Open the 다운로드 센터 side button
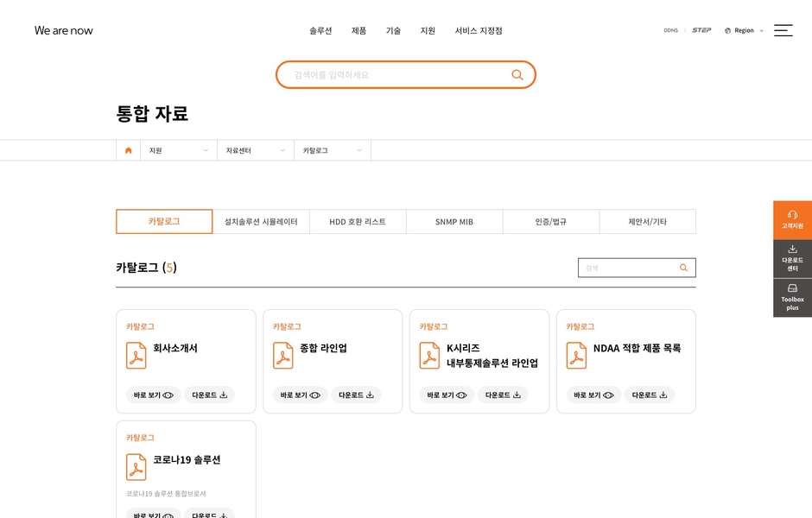The height and width of the screenshot is (518, 812). (792, 258)
